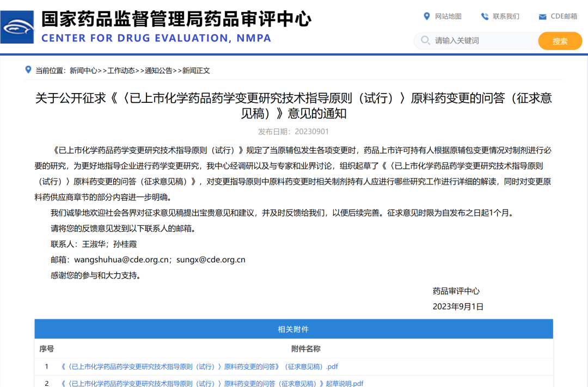Click 新闻正文 in the breadcrumb
This screenshot has height=387, width=588.
coord(196,71)
